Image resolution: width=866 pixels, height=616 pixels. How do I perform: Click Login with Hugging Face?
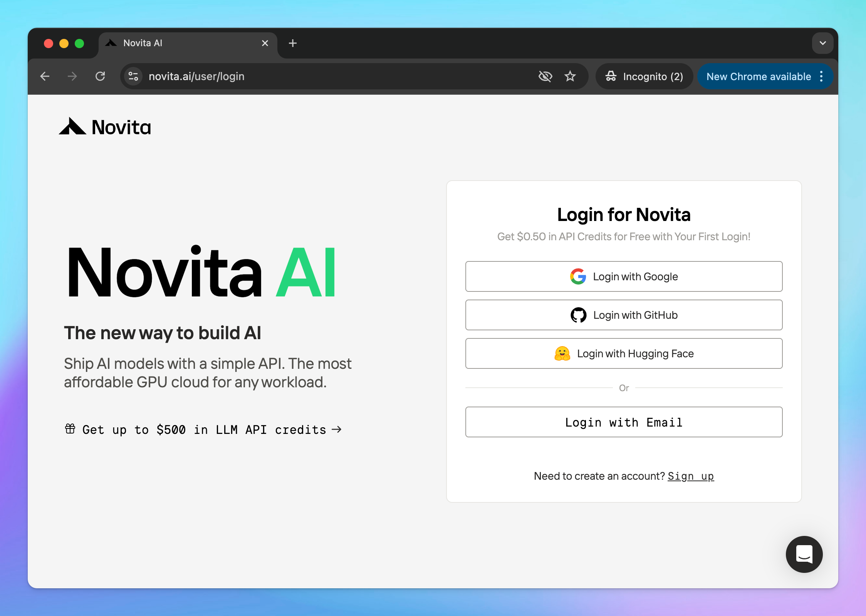pos(624,353)
